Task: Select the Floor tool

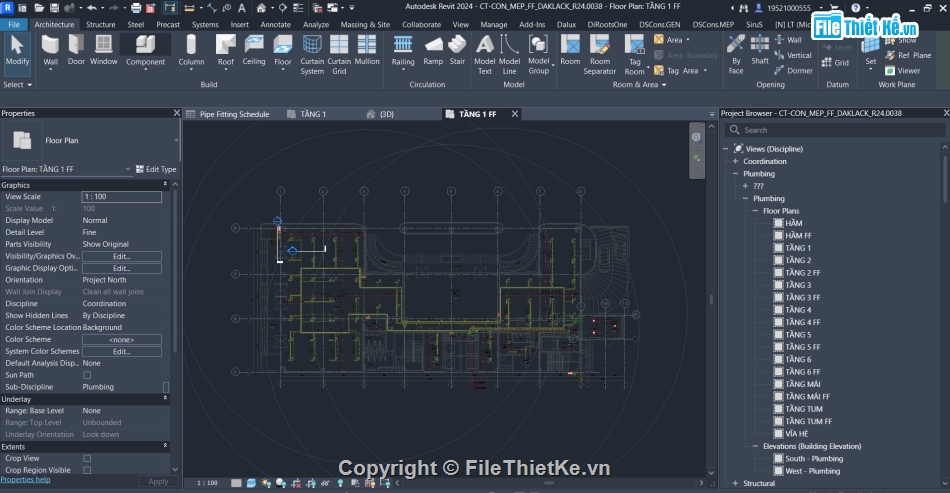Action: coord(283,51)
